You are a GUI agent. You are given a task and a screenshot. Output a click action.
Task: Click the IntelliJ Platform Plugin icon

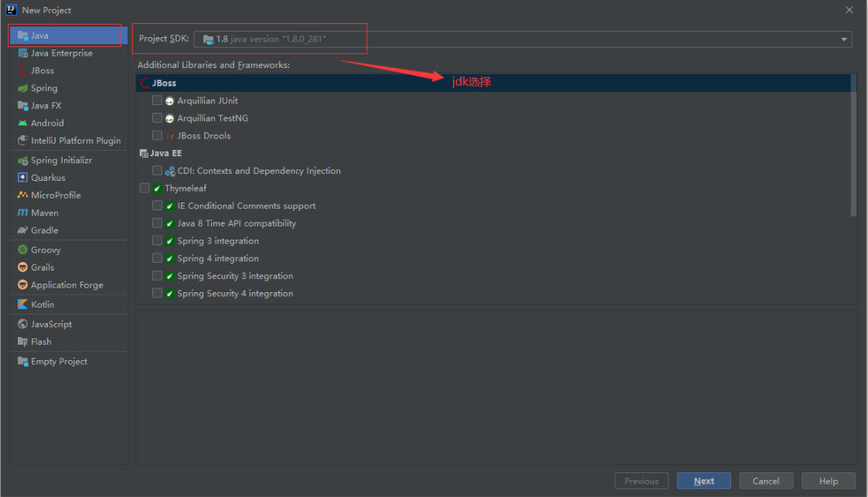[22, 141]
